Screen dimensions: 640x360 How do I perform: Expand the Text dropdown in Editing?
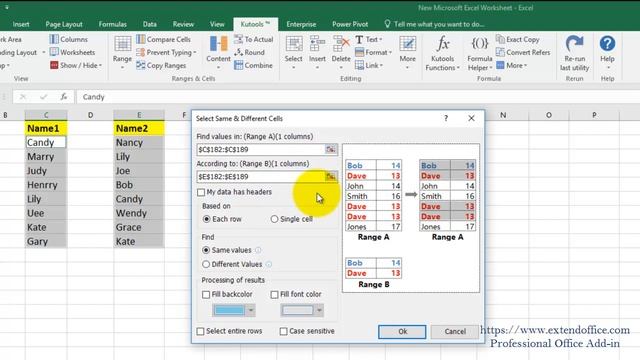pos(380,39)
